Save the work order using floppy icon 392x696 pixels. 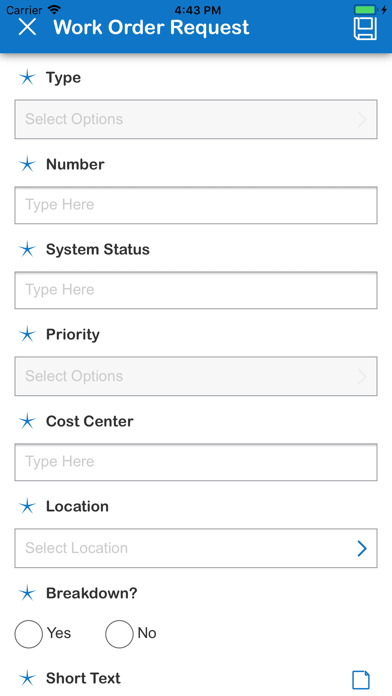click(365, 29)
